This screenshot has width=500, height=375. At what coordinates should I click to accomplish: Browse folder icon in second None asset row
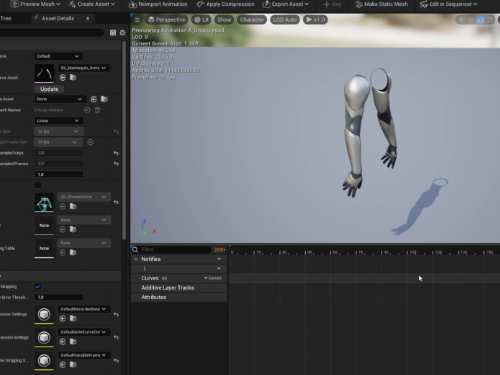73,252
